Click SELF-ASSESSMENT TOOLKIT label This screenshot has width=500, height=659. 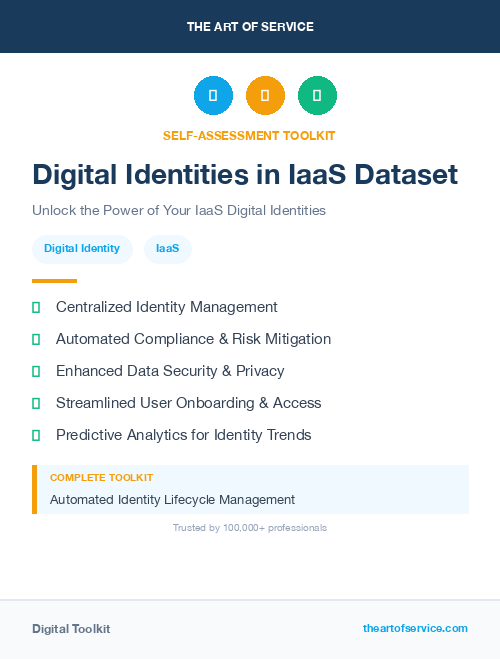(249, 136)
